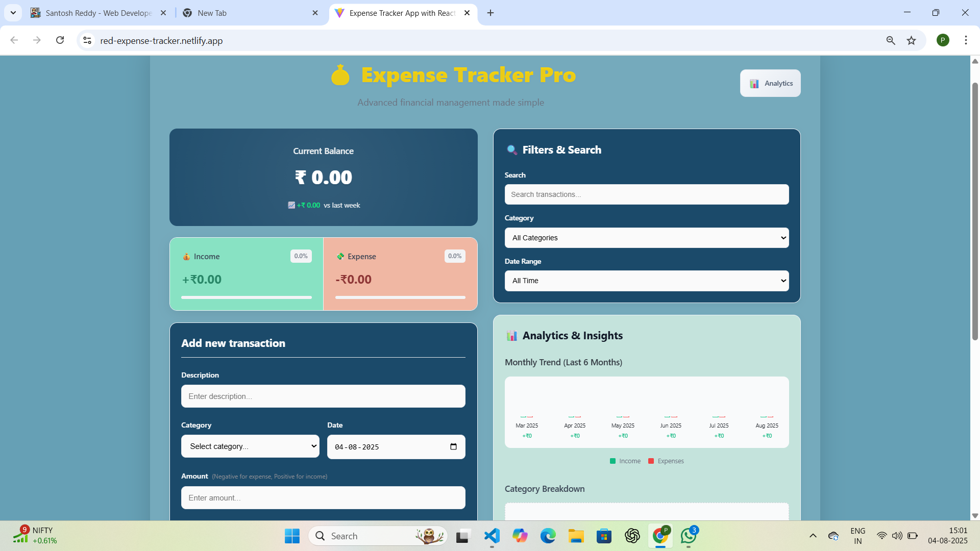Click the money bag logo icon
The width and height of the screenshot is (980, 551).
pyautogui.click(x=340, y=75)
